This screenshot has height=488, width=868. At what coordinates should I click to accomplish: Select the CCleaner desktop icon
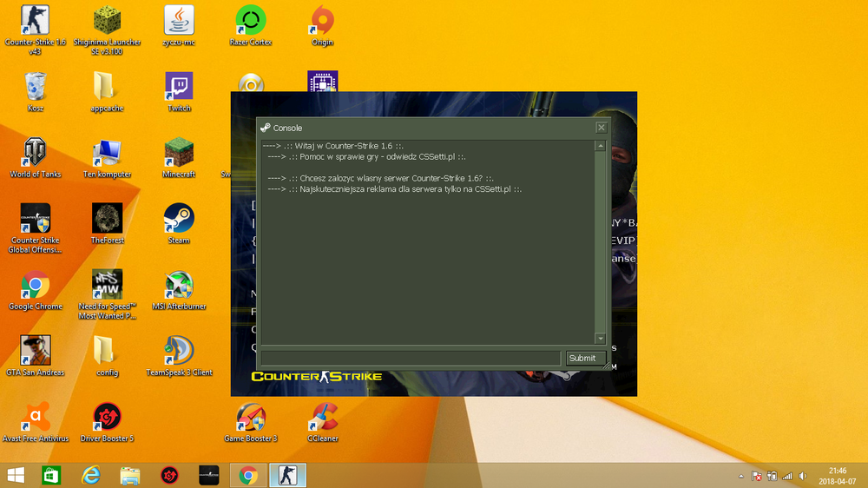tap(323, 423)
